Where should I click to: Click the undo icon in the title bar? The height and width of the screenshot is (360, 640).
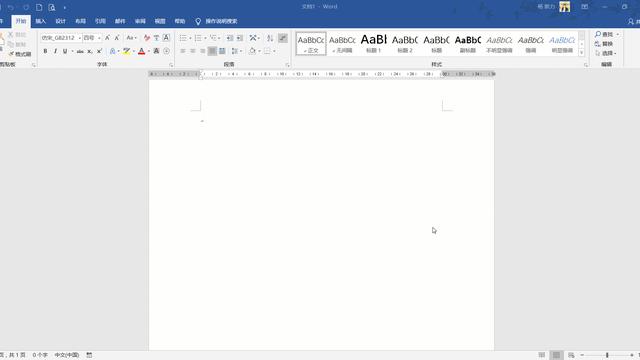point(11,7)
